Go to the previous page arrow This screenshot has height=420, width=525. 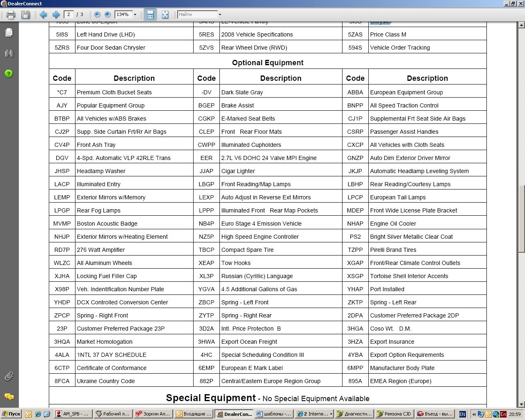tap(43, 15)
